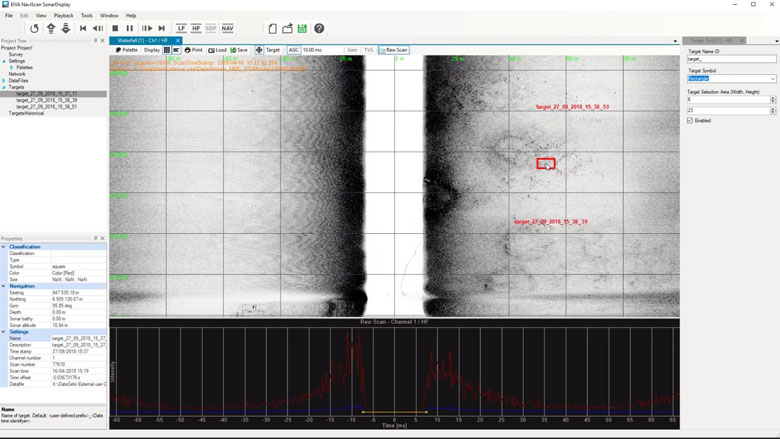Open the Target Symbol dropdown
This screenshot has width=780, height=439.
(x=731, y=79)
